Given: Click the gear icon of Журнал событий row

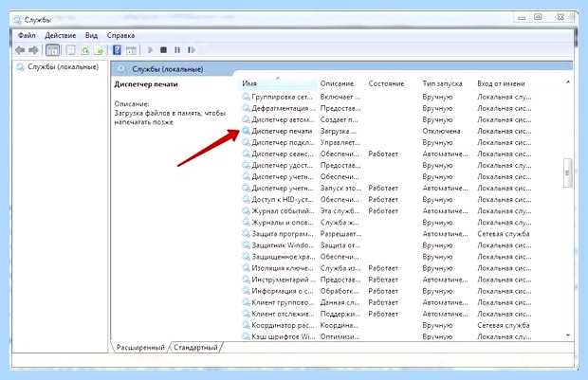Looking at the screenshot, I should [x=246, y=211].
